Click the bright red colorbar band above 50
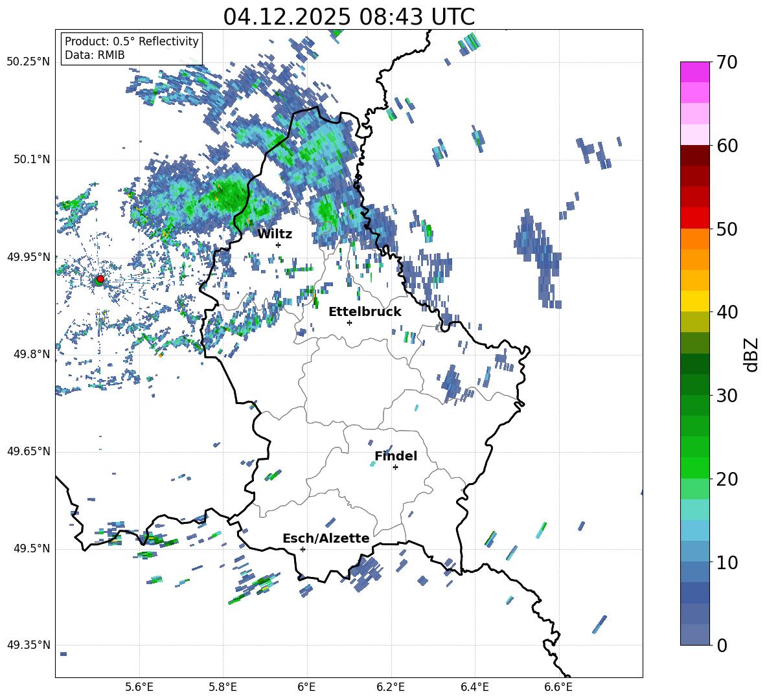The height and width of the screenshot is (700, 767). 694,218
